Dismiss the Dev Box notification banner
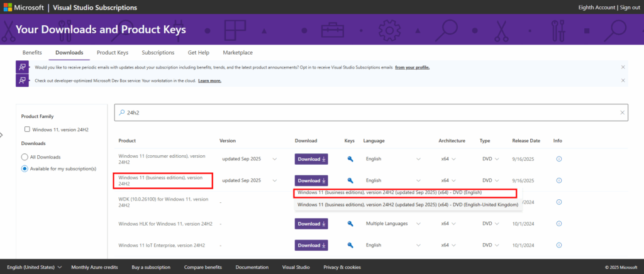The height and width of the screenshot is (274, 644). 623,80
